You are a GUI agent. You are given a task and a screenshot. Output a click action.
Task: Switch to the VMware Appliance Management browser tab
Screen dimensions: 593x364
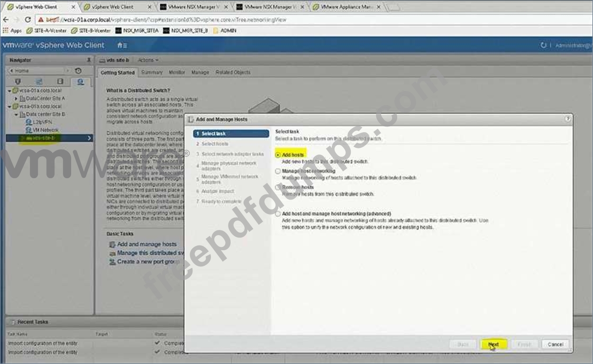pos(347,7)
